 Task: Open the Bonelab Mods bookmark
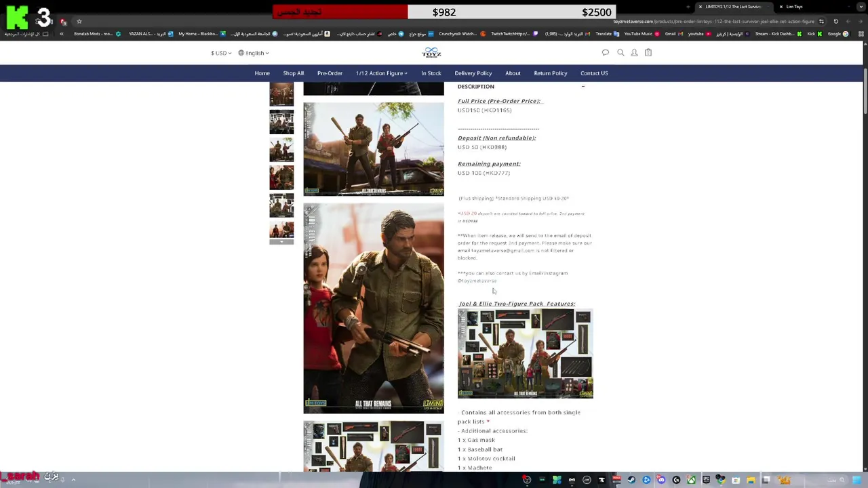tap(97, 34)
